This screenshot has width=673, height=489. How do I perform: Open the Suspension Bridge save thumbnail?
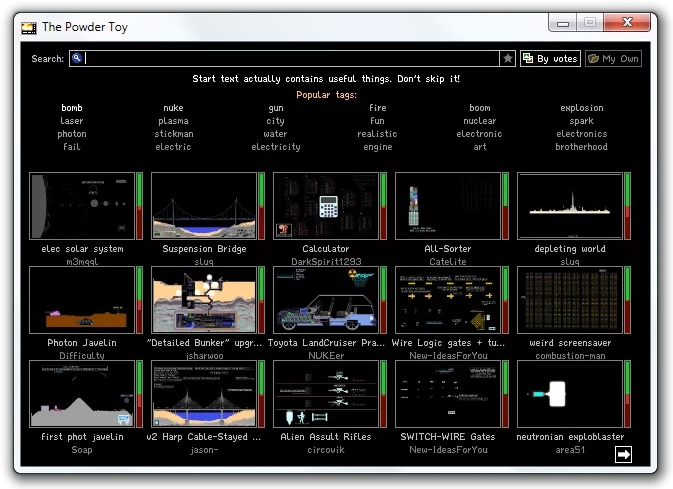203,206
